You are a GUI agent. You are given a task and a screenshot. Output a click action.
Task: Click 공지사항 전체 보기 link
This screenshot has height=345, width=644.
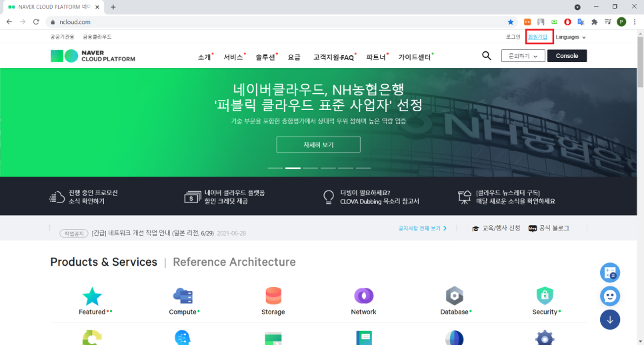(x=422, y=228)
